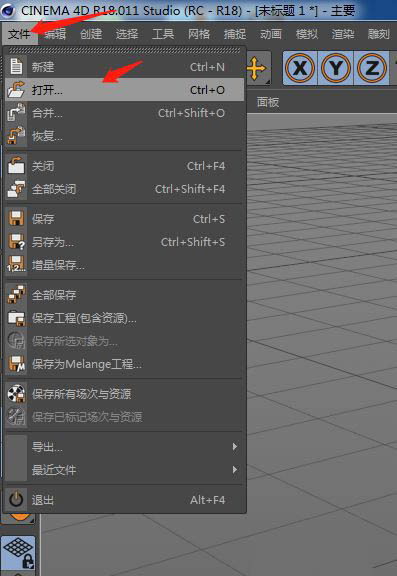Choose 增量保存... menu item
397x576 pixels.
(x=124, y=265)
